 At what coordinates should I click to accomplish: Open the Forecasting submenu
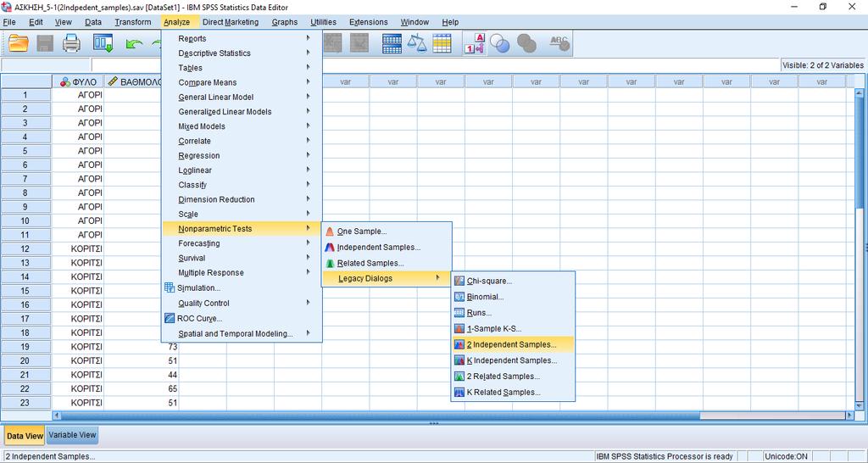(x=242, y=243)
